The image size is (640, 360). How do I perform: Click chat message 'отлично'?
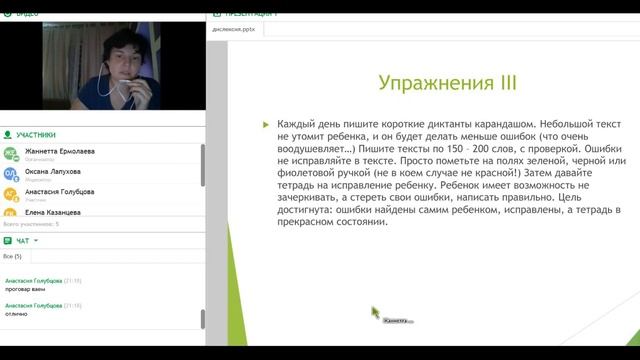[x=16, y=314]
